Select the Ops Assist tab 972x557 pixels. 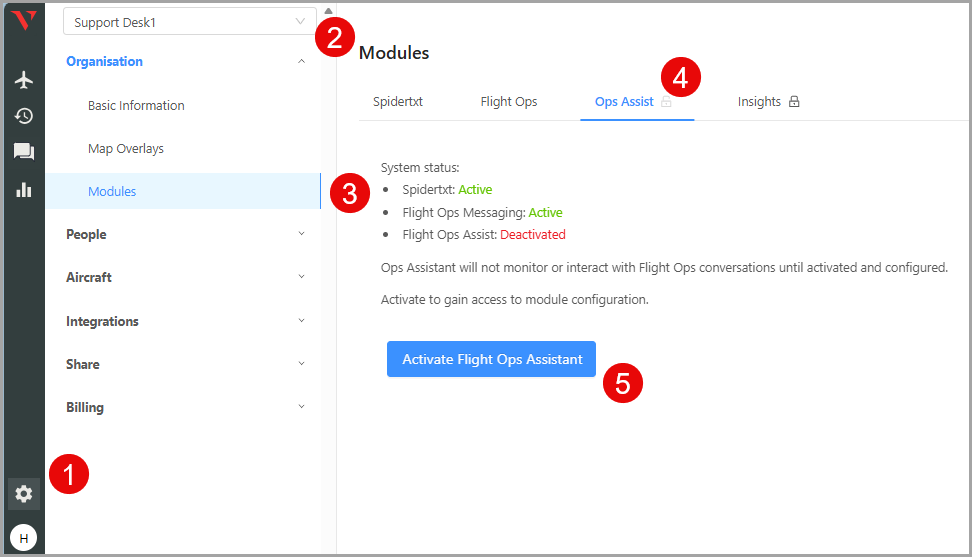[624, 102]
